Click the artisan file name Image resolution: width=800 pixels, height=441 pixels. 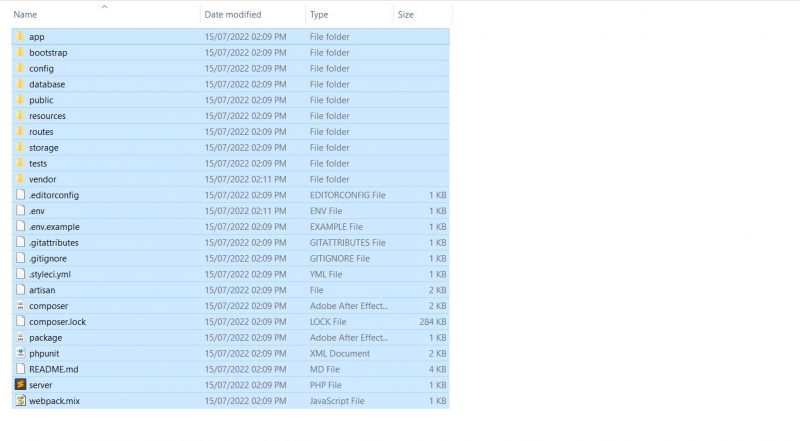pyautogui.click(x=43, y=290)
